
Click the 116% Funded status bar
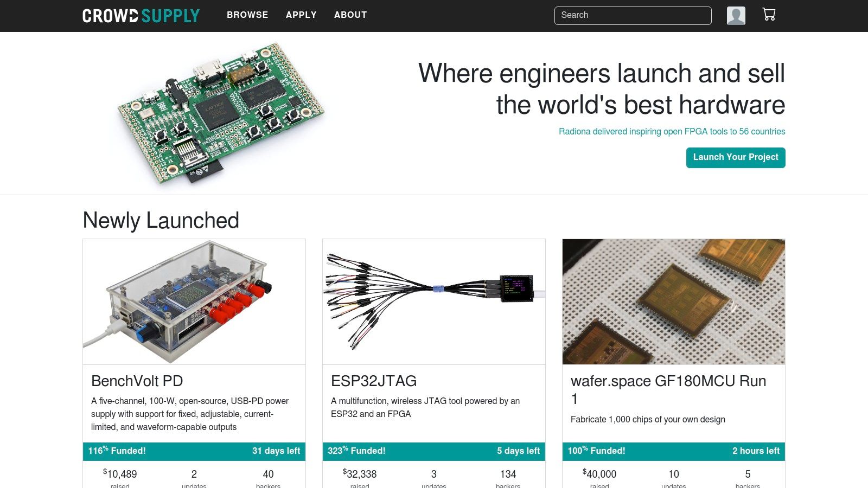coord(194,451)
